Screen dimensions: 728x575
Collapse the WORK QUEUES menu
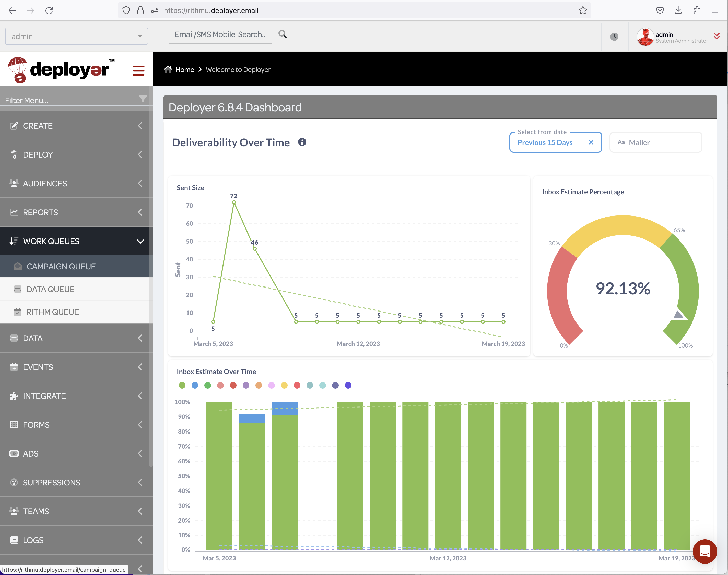click(x=76, y=241)
